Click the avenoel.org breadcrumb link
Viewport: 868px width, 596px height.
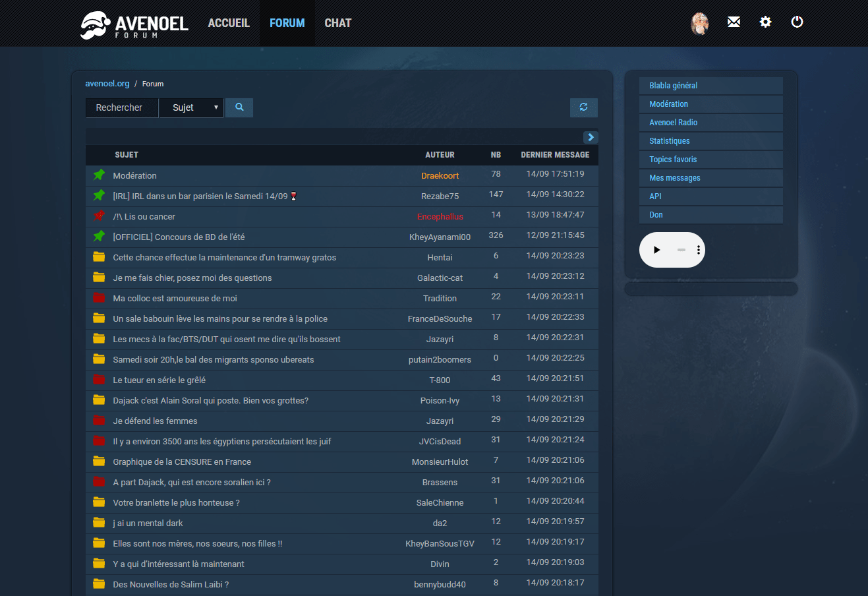[107, 84]
